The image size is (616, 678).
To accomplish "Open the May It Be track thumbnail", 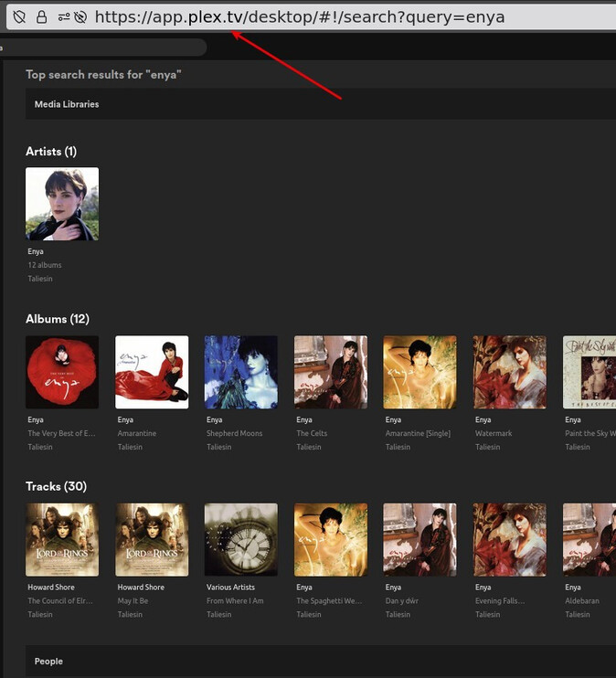I will [x=152, y=540].
